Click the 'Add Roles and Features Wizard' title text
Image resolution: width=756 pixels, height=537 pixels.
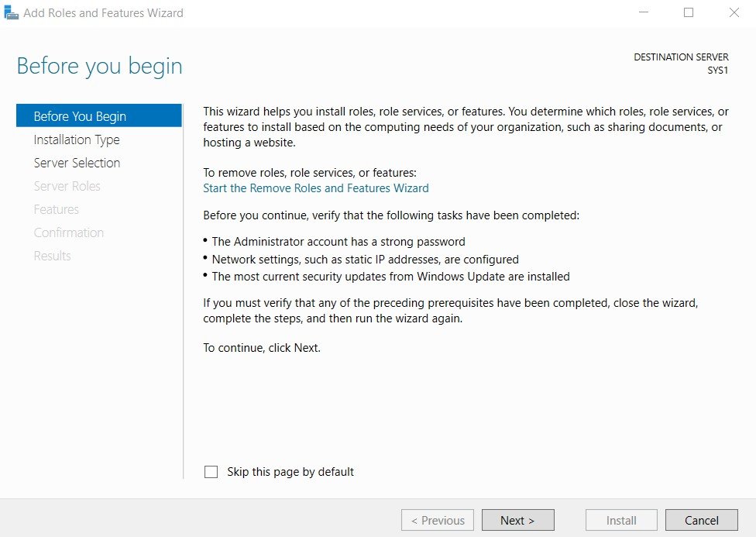[x=103, y=12]
